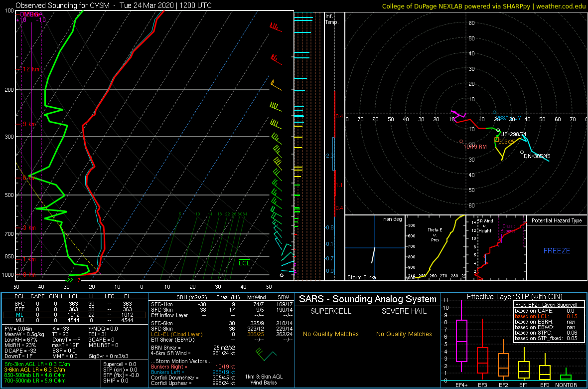
Task: Click the orange 306/25 hodograph label
Action: tap(507, 142)
